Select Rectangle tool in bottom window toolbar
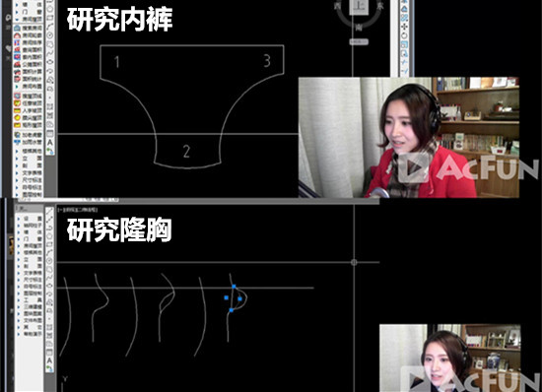This screenshot has height=392, width=542. [49, 244]
